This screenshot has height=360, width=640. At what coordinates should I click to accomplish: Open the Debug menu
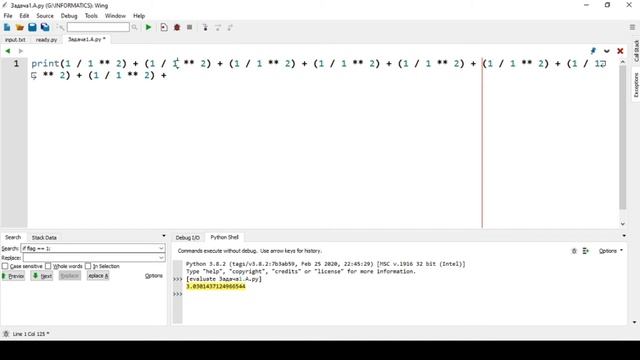pyautogui.click(x=69, y=16)
